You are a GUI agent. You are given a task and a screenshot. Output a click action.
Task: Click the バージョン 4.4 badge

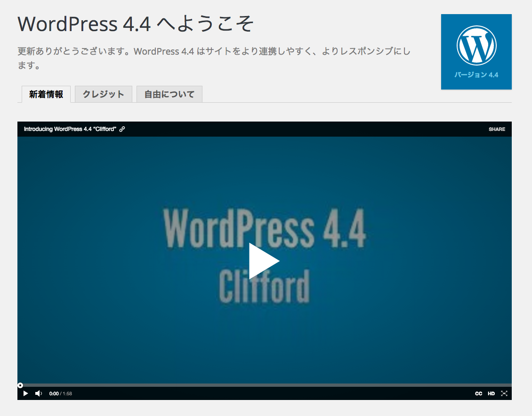point(476,74)
